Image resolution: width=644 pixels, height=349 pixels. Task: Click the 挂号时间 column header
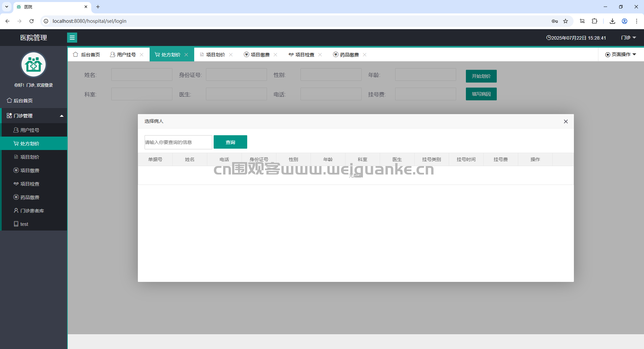(466, 159)
